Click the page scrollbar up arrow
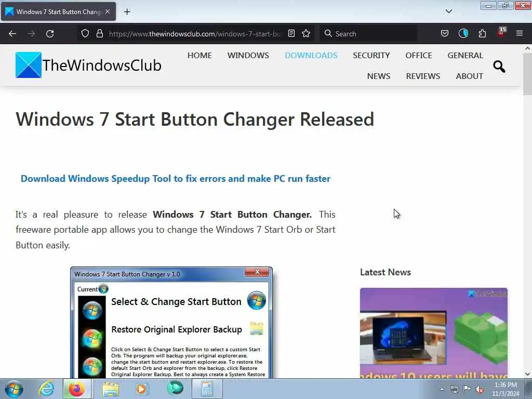The width and height of the screenshot is (532, 399). point(527,48)
